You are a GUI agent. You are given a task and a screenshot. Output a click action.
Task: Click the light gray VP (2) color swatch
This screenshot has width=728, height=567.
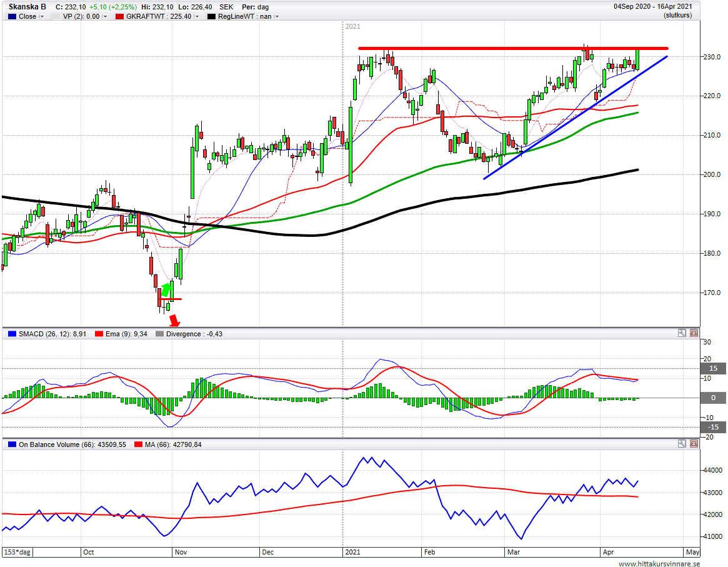pyautogui.click(x=56, y=16)
